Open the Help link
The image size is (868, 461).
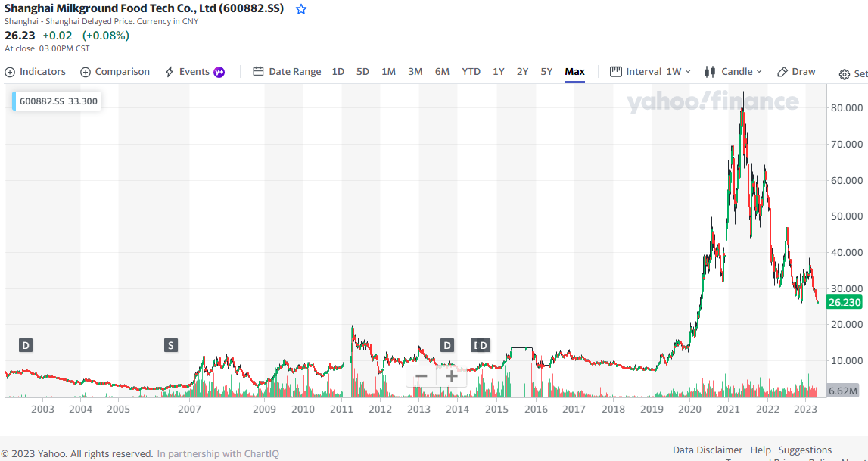(761, 450)
